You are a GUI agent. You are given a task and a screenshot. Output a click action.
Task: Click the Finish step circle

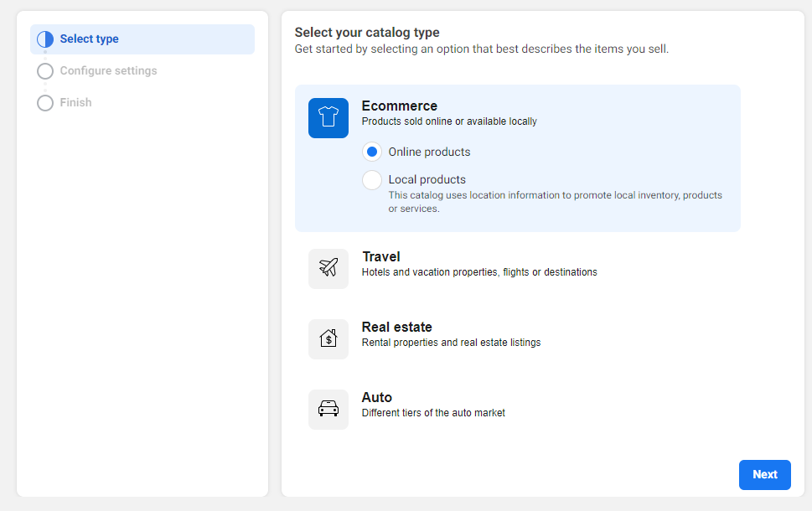point(45,103)
